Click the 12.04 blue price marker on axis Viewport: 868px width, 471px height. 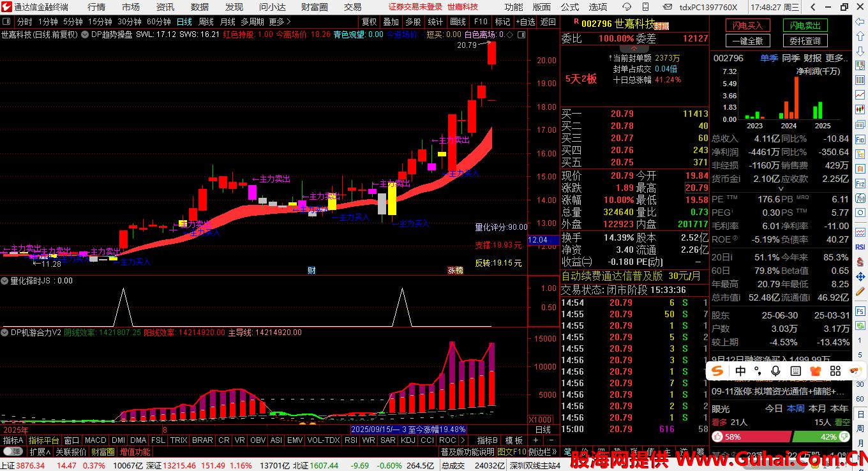point(543,240)
